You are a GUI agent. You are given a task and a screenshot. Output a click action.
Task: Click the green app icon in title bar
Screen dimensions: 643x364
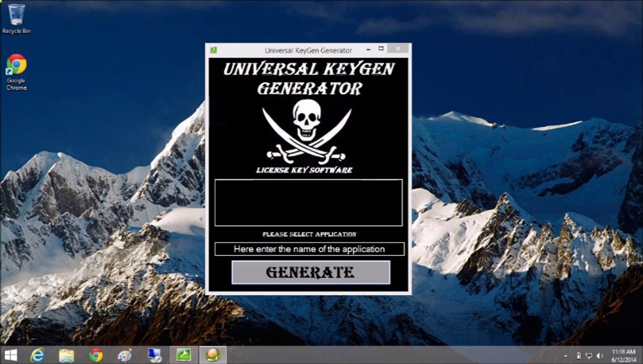tap(214, 50)
